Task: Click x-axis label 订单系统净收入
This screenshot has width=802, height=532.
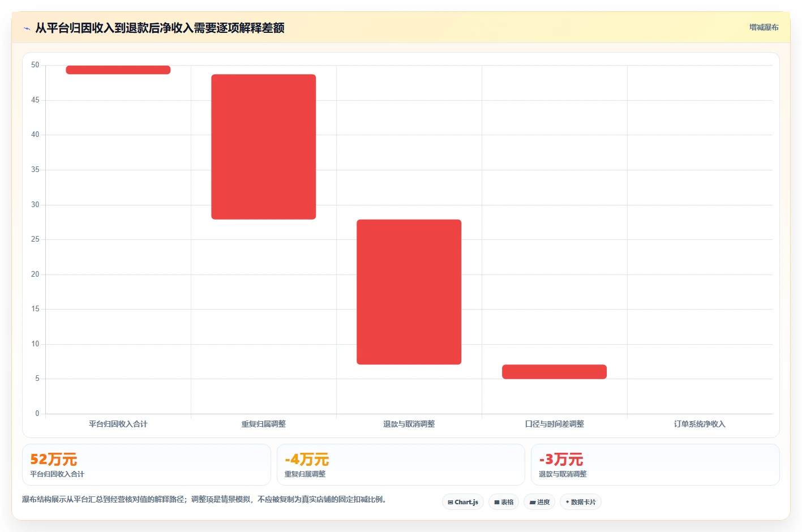Action: pos(700,424)
